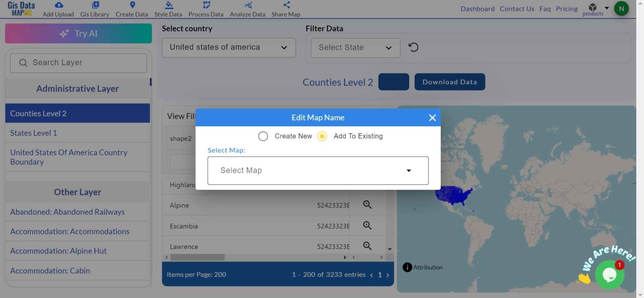Image resolution: width=644 pixels, height=298 pixels.
Task: Click the magnifier icon beside Alpine row
Action: coord(367,205)
